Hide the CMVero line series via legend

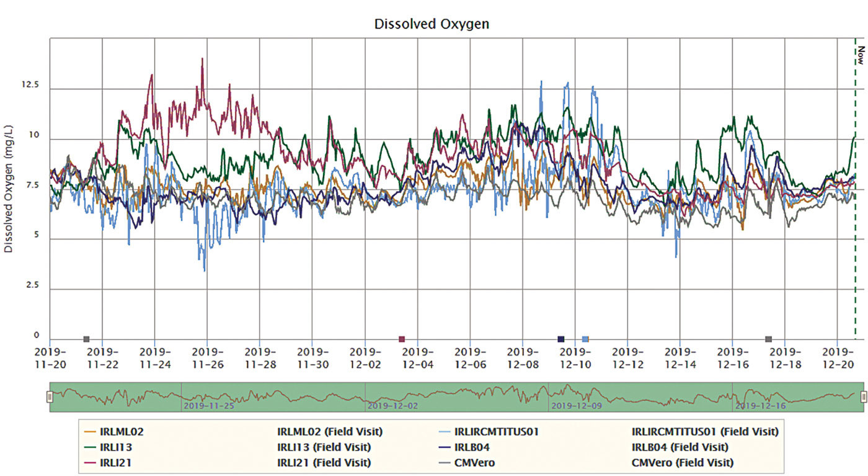pos(476,462)
